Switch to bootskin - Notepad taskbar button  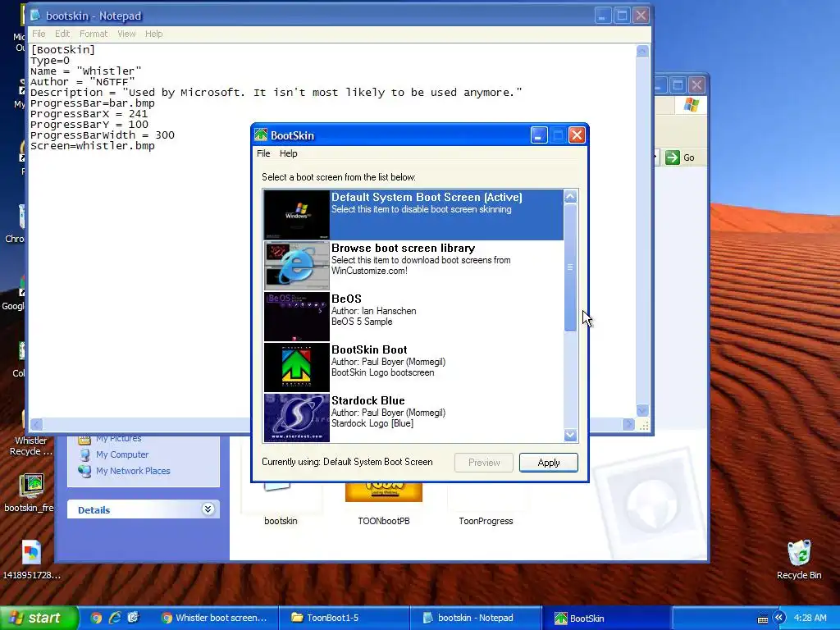click(476, 618)
